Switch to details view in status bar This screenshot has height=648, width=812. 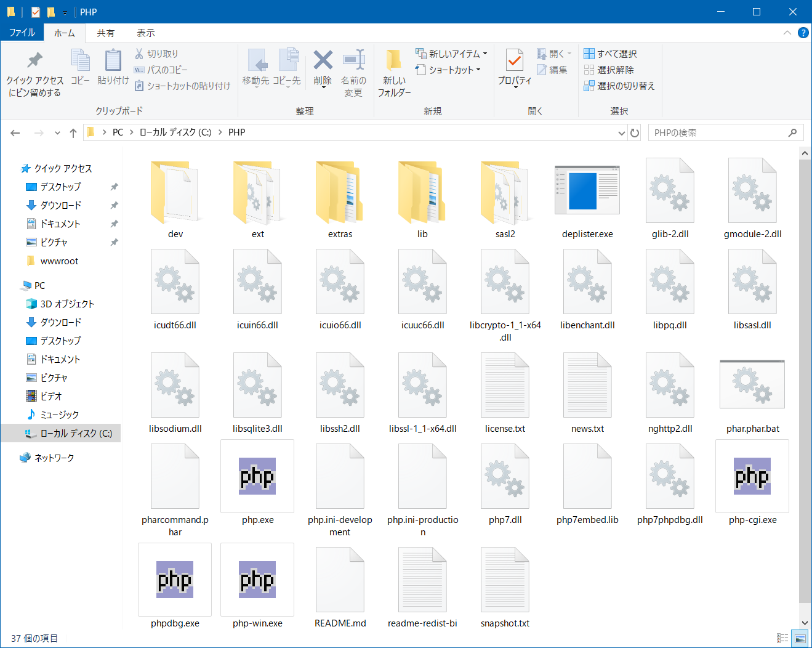[782, 638]
